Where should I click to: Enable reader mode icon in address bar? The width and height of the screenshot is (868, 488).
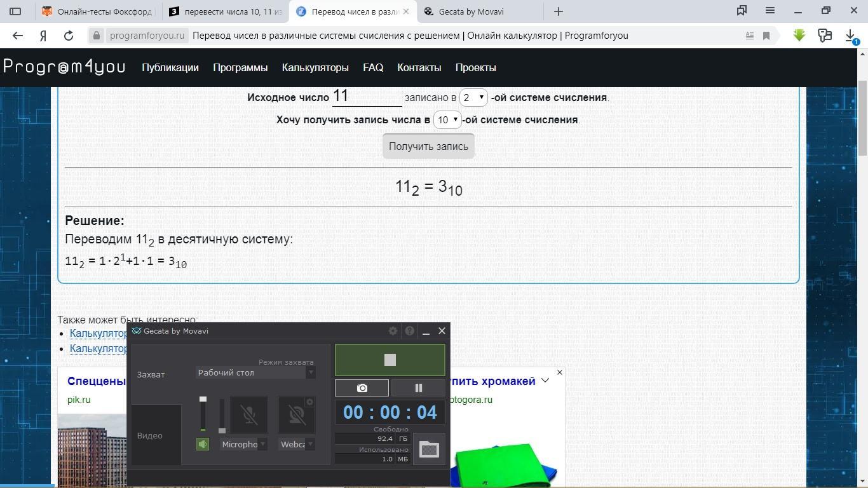coord(750,36)
